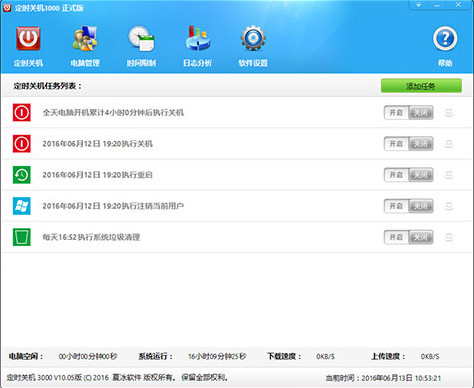This screenshot has height=388, width=474.
Task: Open the 定时关机 power icon
Action: pos(28,39)
